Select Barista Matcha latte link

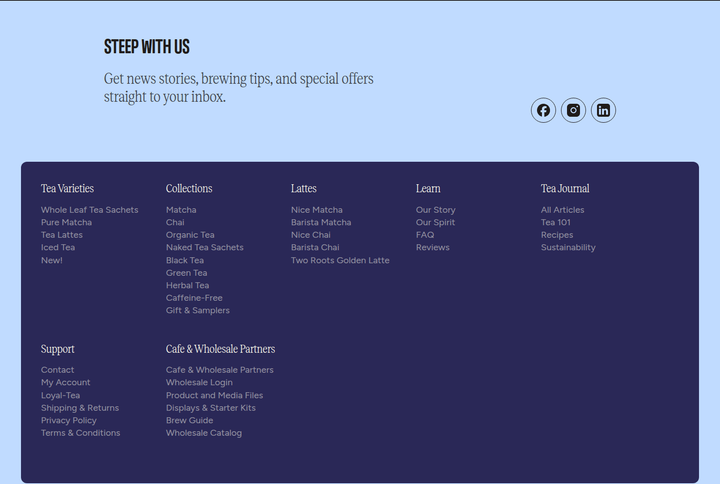[321, 222]
